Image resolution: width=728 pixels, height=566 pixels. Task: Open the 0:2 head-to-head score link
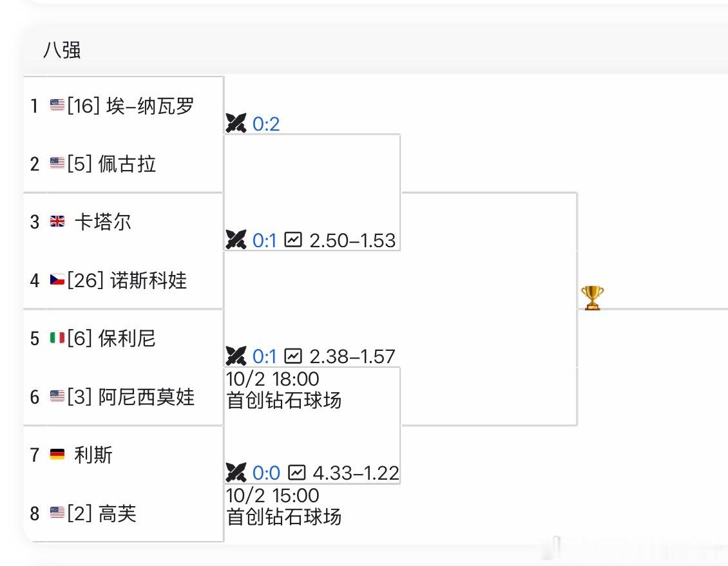266,124
